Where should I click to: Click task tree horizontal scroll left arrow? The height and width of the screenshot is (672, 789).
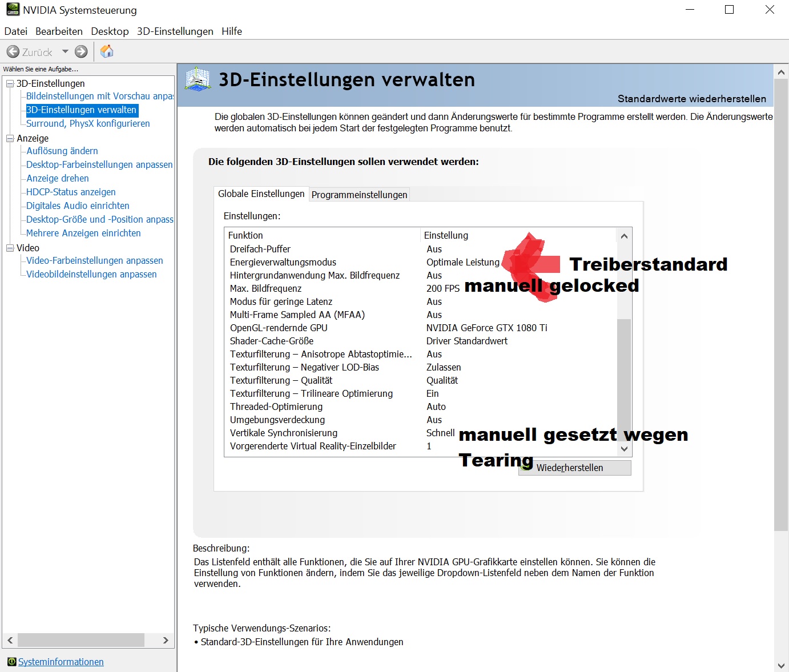coord(10,640)
